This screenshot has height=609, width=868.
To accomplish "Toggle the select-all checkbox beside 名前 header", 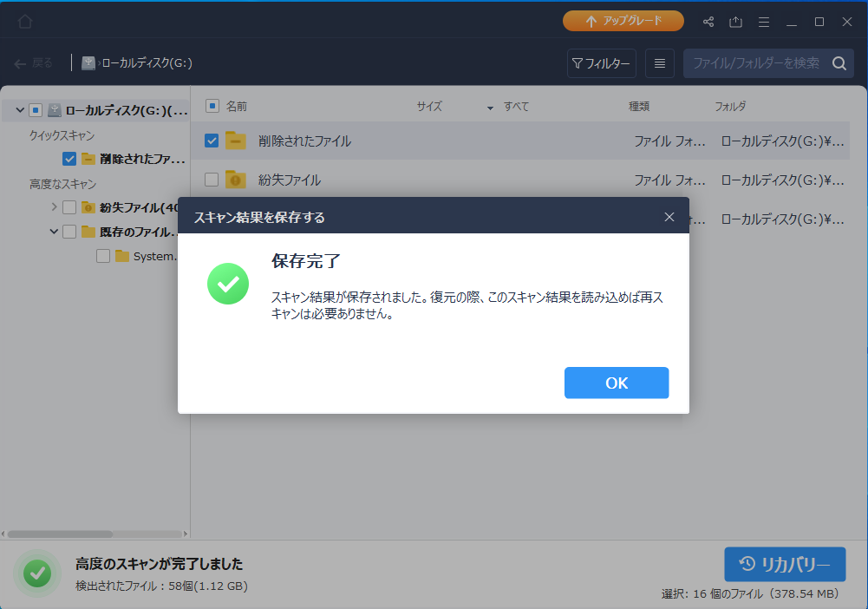I will (212, 106).
